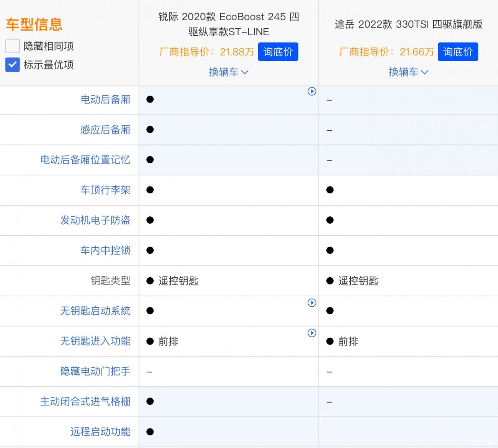
Task: Play video for 无钥匙启动系统 feature
Action: (x=312, y=303)
